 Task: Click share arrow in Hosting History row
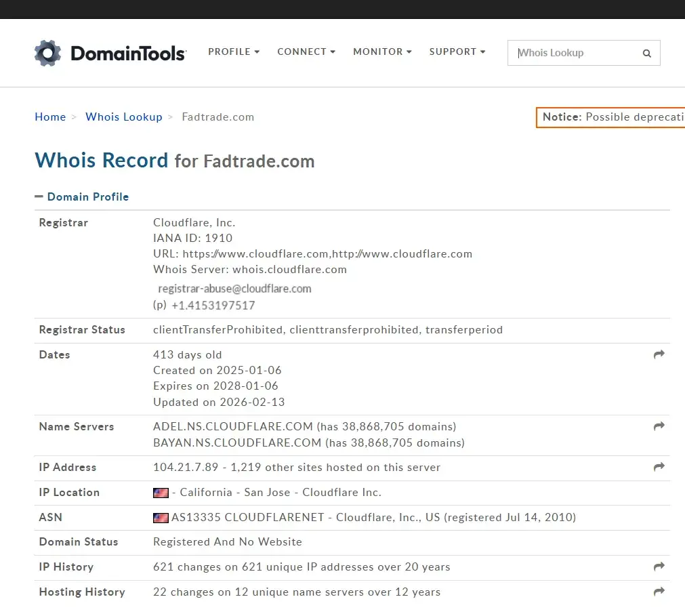pos(659,591)
